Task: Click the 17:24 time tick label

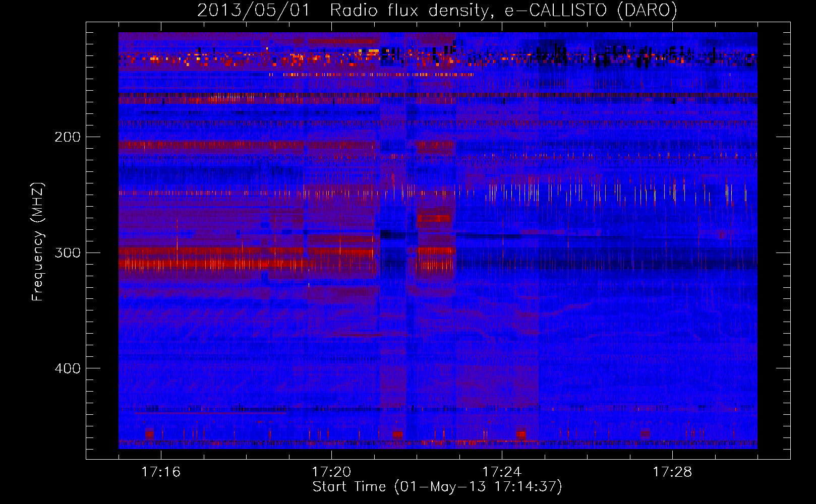Action: [x=502, y=472]
